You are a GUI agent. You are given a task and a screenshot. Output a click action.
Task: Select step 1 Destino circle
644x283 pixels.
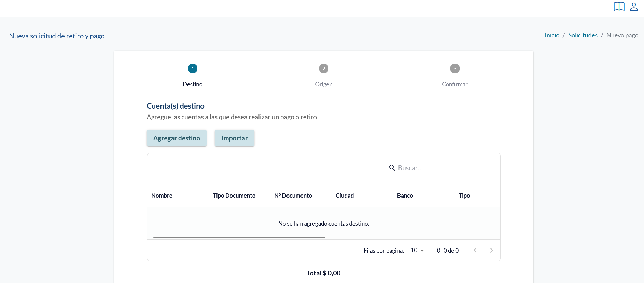pos(193,69)
